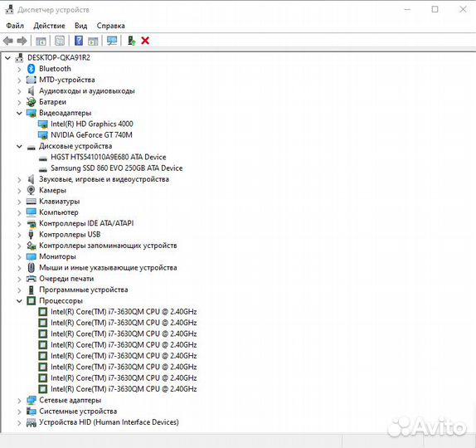Click the Bluetooth category icon
This screenshot has width=476, height=448.
tap(31, 69)
